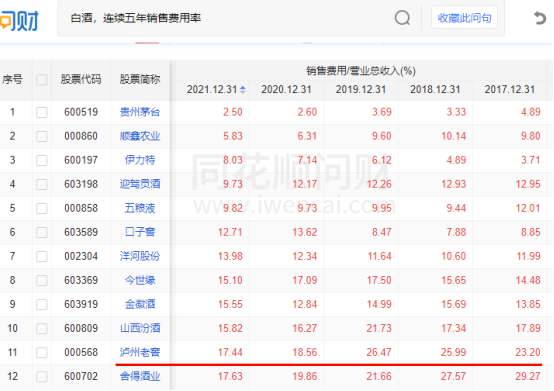Sort by the 2021.12.31 column arrow

pyautogui.click(x=243, y=90)
